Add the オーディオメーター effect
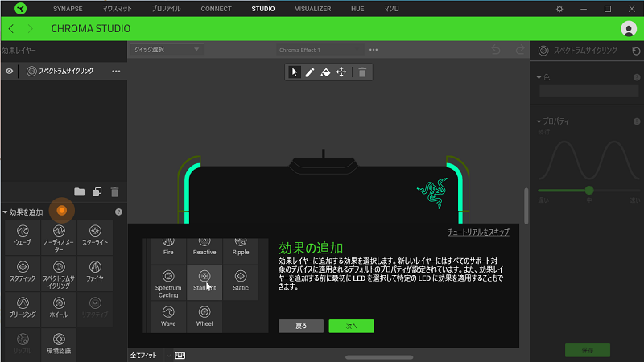 click(59, 237)
